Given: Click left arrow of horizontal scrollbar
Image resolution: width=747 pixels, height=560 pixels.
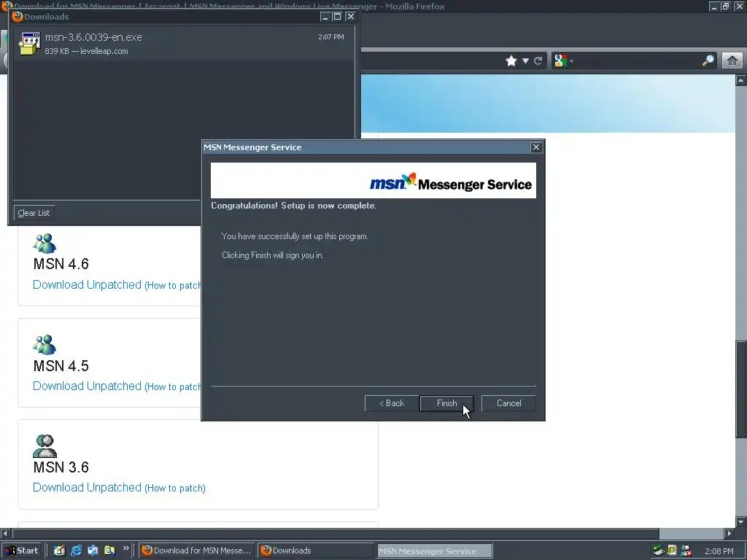Looking at the screenshot, I should (x=5, y=533).
